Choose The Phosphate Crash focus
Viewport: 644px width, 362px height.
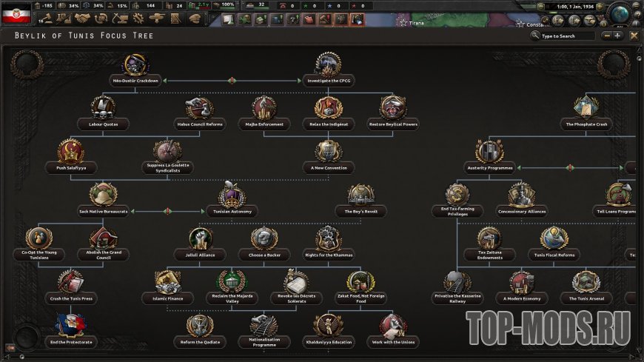(x=586, y=111)
